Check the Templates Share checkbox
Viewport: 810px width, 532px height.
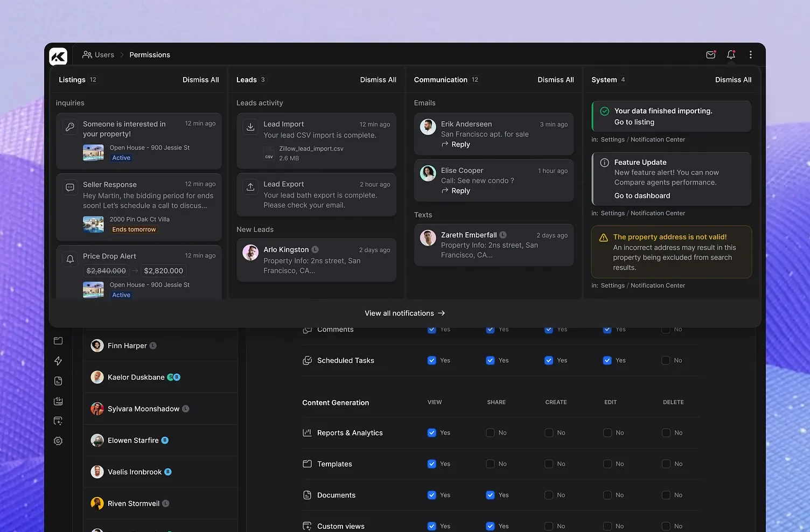(x=490, y=464)
